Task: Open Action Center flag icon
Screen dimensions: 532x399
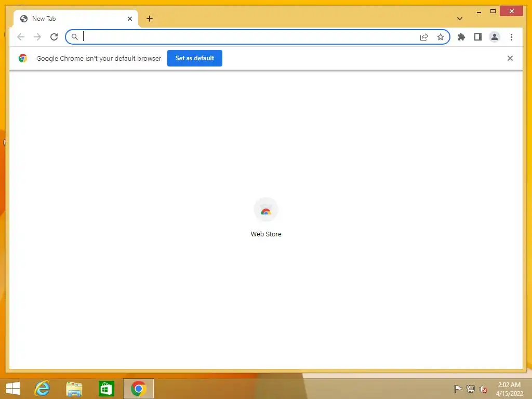Action: tap(458, 389)
